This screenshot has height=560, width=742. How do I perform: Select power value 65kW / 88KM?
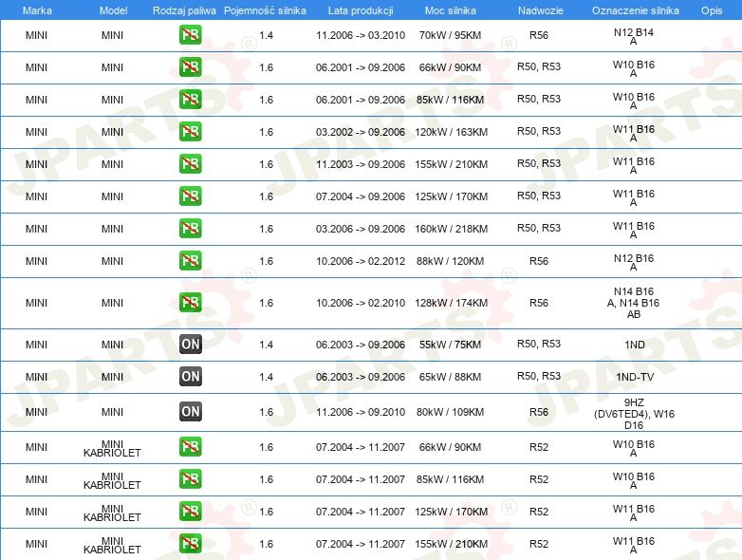point(450,377)
